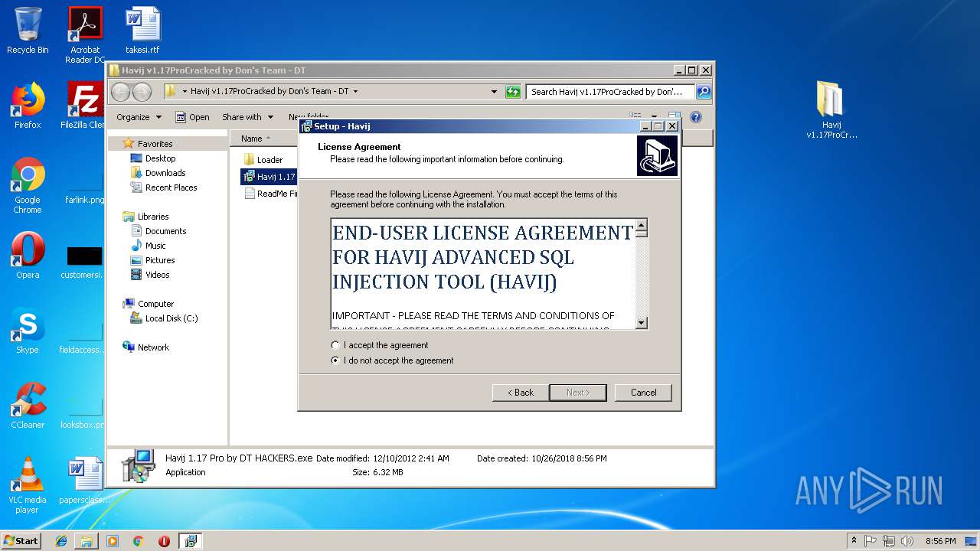Open the Organize dropdown menu
Viewport: 980px width, 551px height.
pos(139,117)
